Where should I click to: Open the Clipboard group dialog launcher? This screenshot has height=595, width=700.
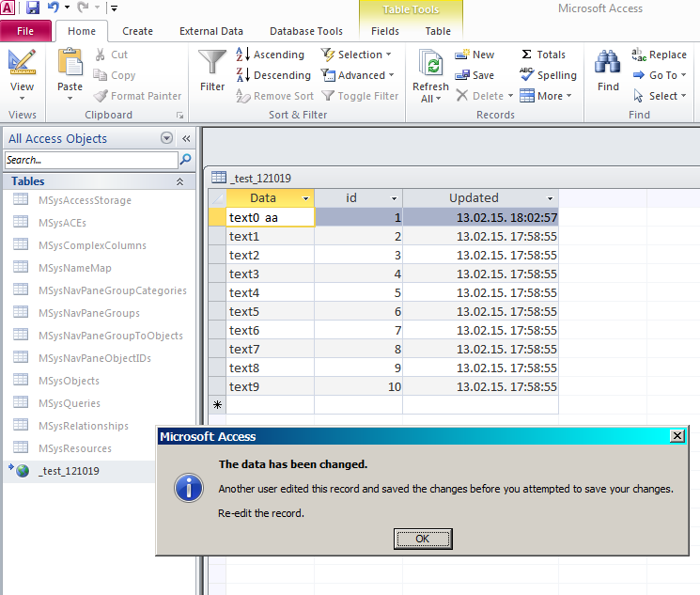pyautogui.click(x=179, y=116)
